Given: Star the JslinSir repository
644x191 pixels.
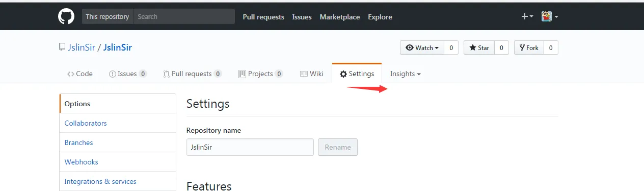Looking at the screenshot, I should [x=479, y=47].
